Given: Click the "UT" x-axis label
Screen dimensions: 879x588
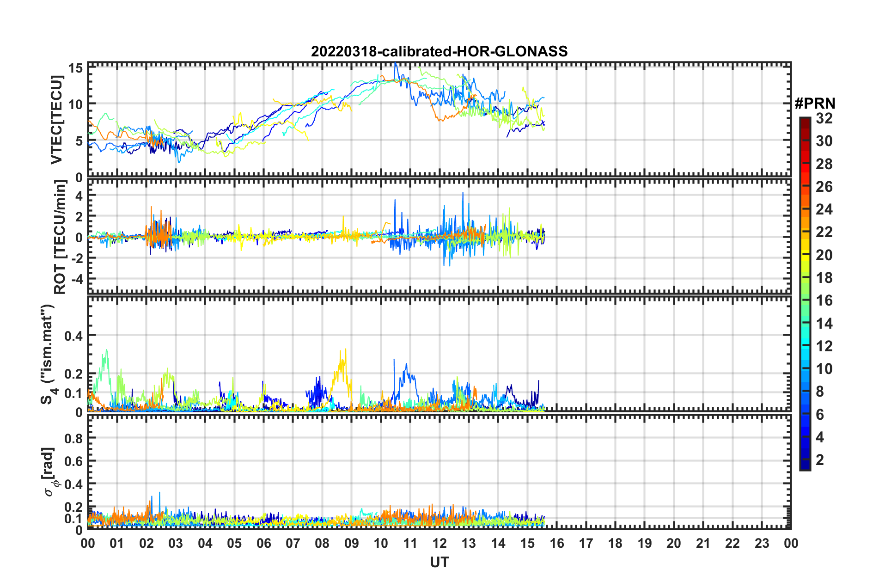Looking at the screenshot, I should 439,562.
